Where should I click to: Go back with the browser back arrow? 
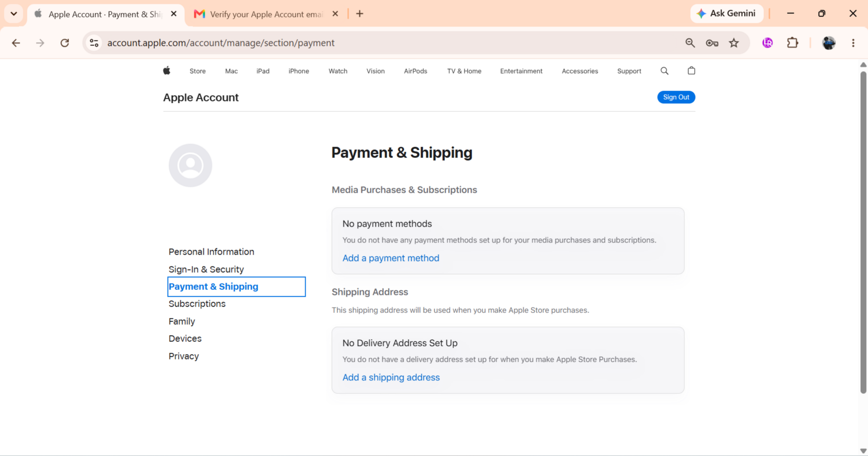[16, 43]
